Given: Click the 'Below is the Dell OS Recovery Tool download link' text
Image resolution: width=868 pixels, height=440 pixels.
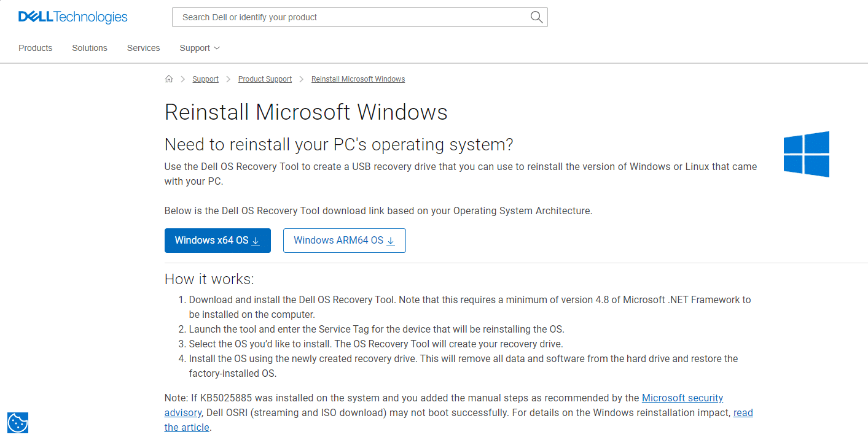Looking at the screenshot, I should [378, 210].
